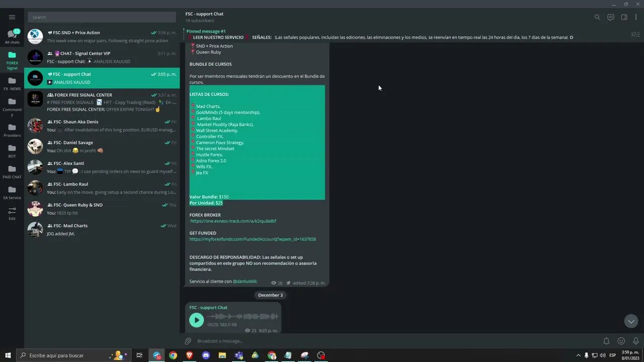The width and height of the screenshot is (644, 362).
Task: Open the taskbar clock and calendar
Action: click(630, 355)
